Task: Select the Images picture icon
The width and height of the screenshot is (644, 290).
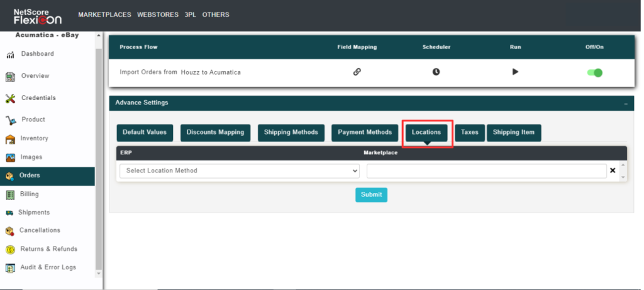Action: point(10,157)
